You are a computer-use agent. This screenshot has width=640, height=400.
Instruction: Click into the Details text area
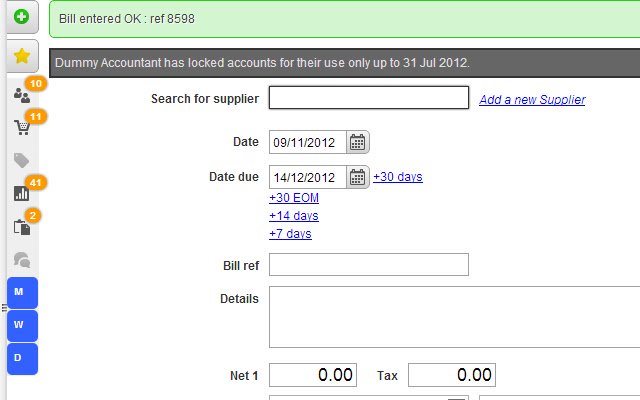(454, 317)
